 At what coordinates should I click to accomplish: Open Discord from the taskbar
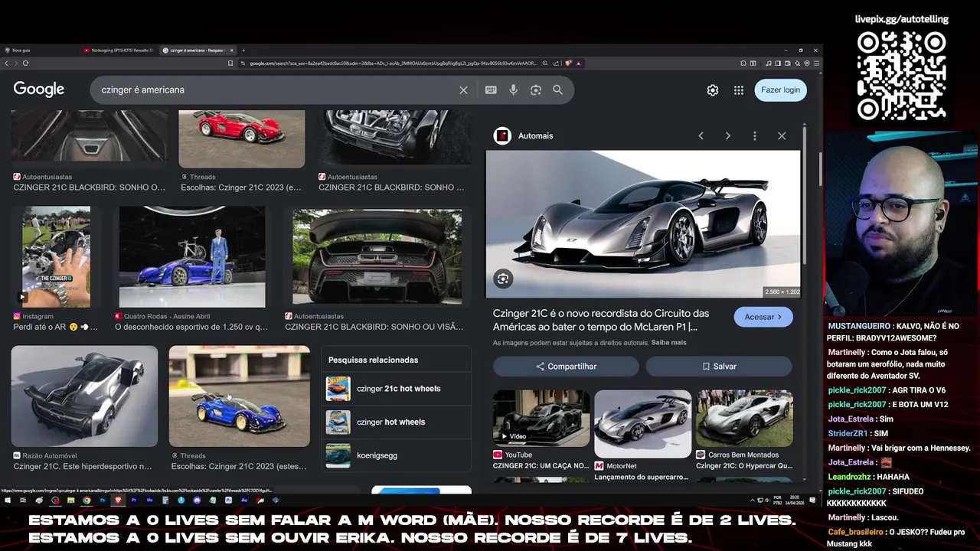[197, 500]
